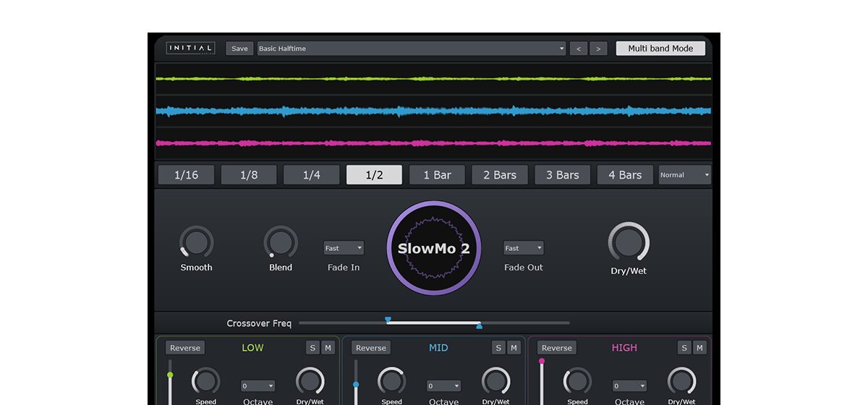Click the LOW band Speed knob
This screenshot has width=868, height=405.
click(x=205, y=381)
